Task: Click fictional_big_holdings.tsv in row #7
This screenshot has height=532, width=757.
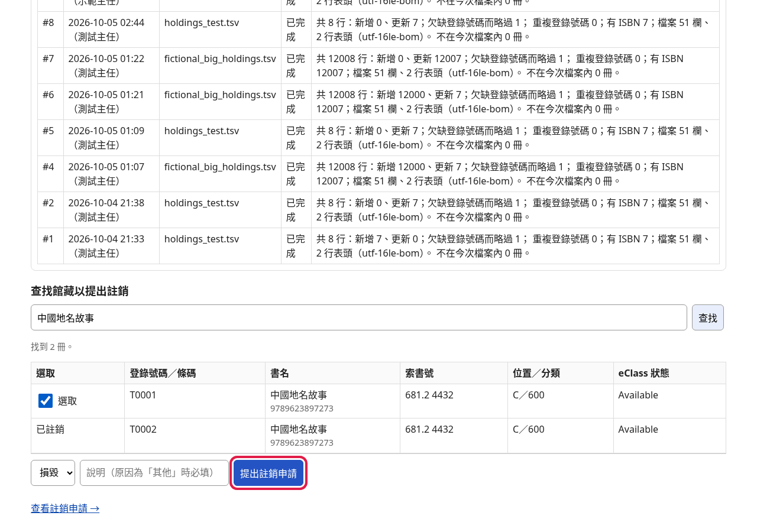Action: [220, 59]
